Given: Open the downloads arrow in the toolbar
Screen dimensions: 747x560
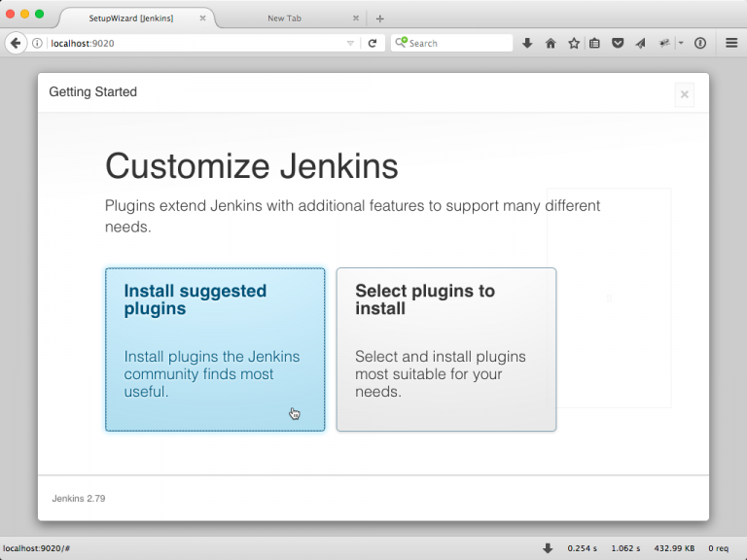Looking at the screenshot, I should pos(527,43).
